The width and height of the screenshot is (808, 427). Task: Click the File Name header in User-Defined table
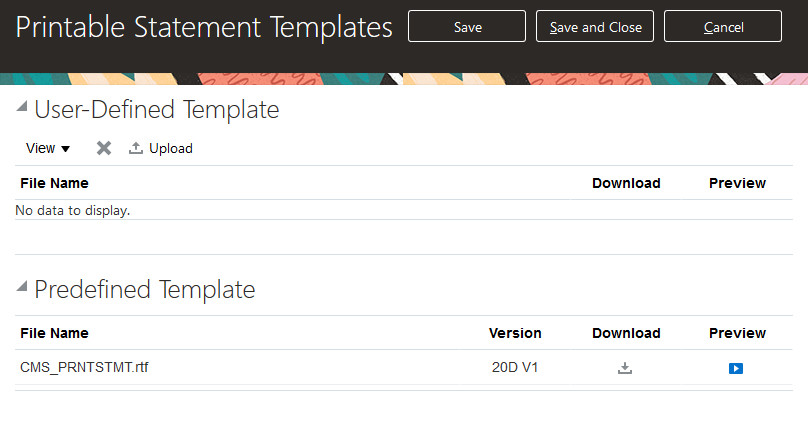[x=54, y=183]
